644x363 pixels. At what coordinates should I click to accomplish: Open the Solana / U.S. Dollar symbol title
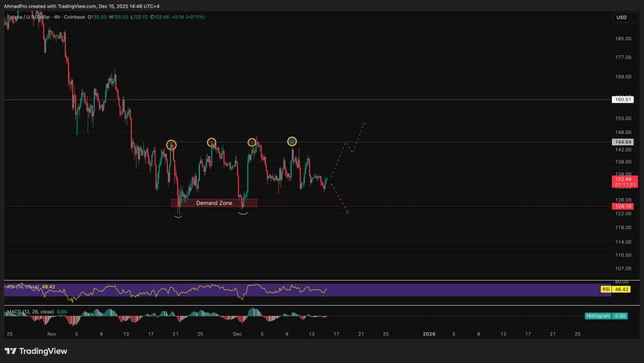coord(30,17)
